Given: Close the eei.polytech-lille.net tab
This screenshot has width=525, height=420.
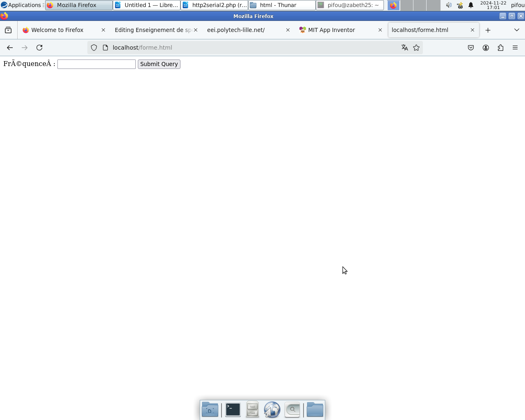Looking at the screenshot, I should 288,30.
